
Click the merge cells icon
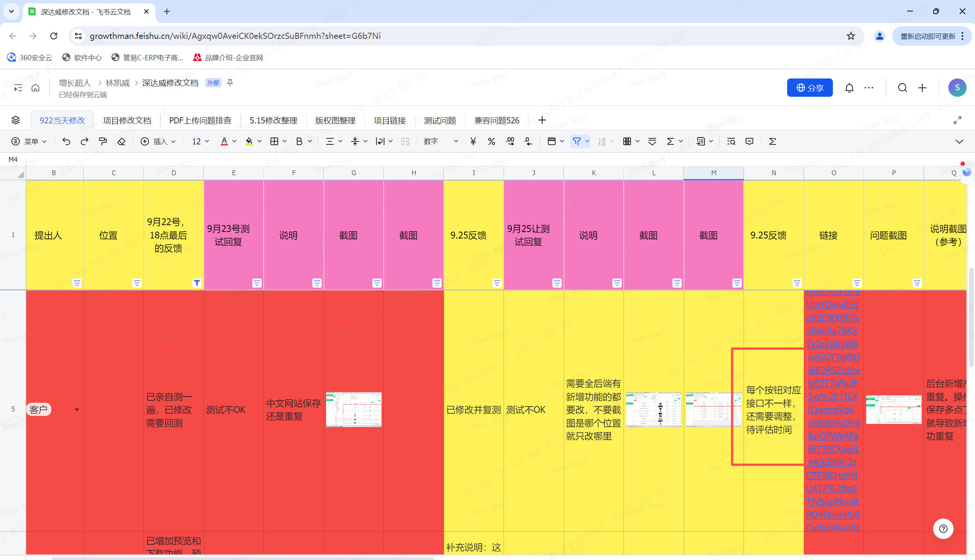pos(406,141)
